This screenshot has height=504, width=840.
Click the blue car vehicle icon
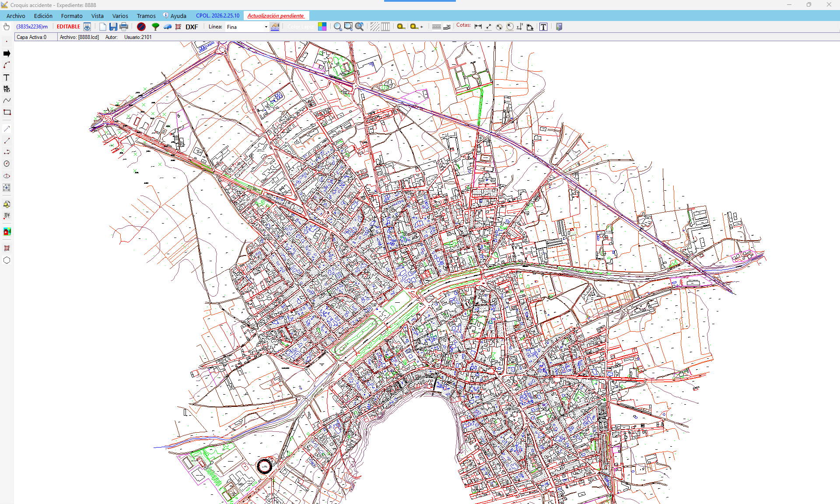167,27
